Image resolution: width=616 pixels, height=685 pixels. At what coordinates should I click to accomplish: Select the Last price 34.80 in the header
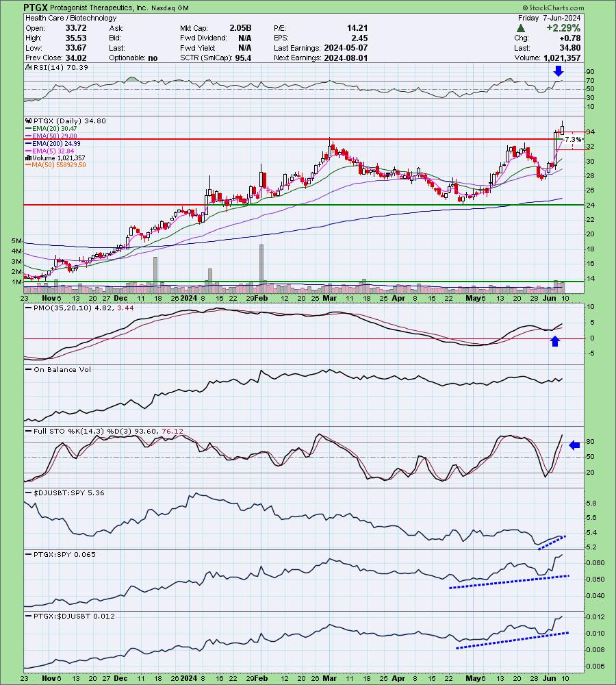(x=571, y=48)
